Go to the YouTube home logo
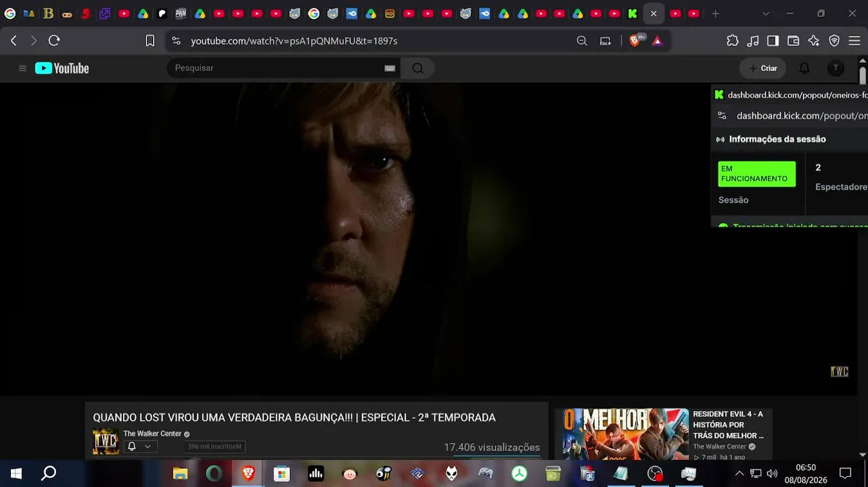 tap(62, 68)
